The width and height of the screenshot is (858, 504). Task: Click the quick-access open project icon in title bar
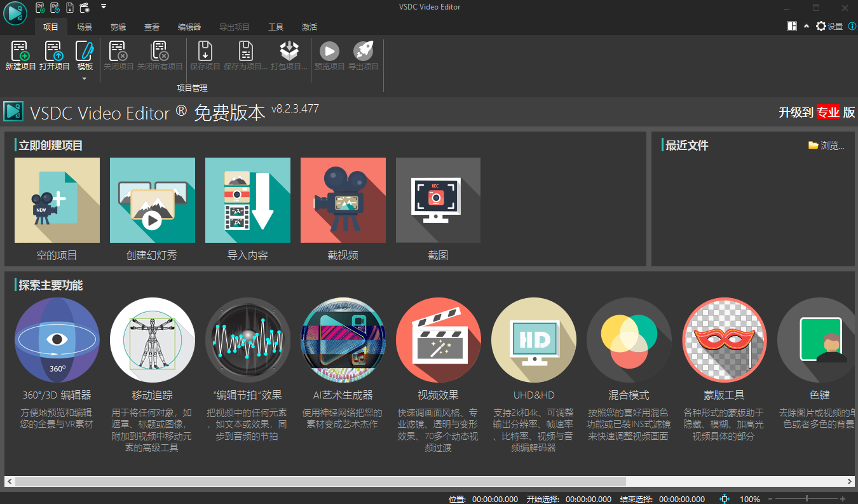coord(55,8)
